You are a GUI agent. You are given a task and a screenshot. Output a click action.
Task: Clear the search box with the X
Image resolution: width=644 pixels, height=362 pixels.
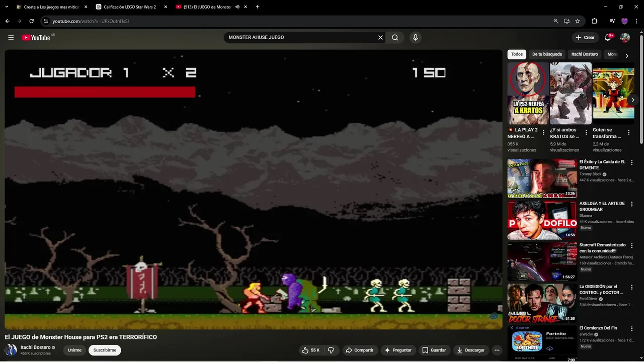point(380,37)
